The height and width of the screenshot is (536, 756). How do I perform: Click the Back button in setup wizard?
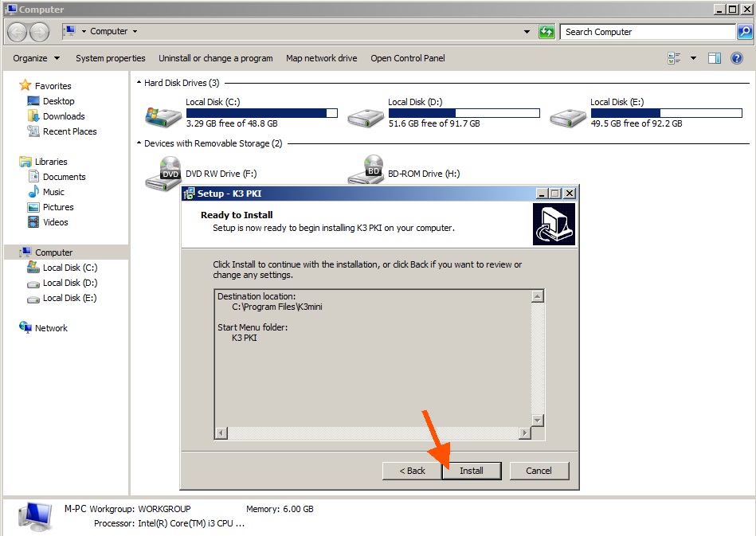[412, 471]
